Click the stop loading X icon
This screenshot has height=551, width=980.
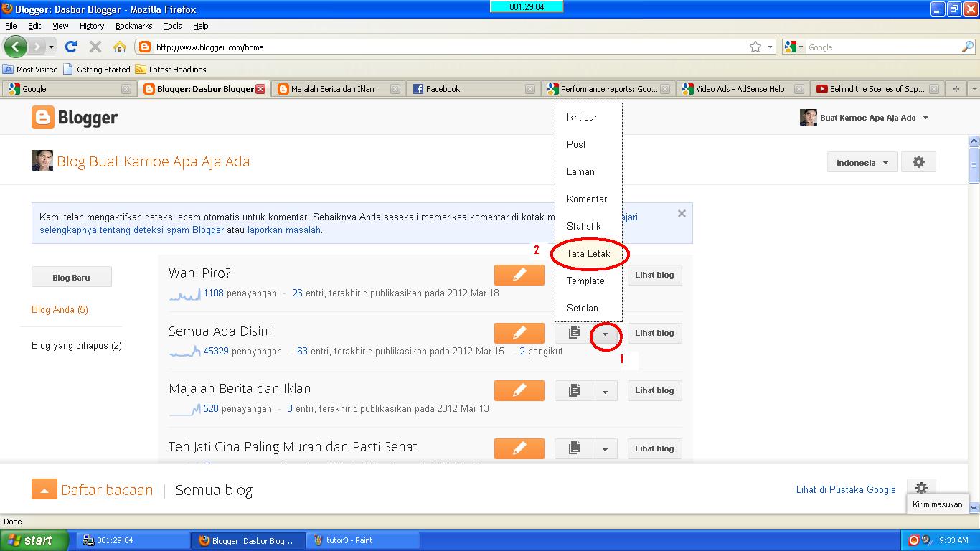point(95,47)
